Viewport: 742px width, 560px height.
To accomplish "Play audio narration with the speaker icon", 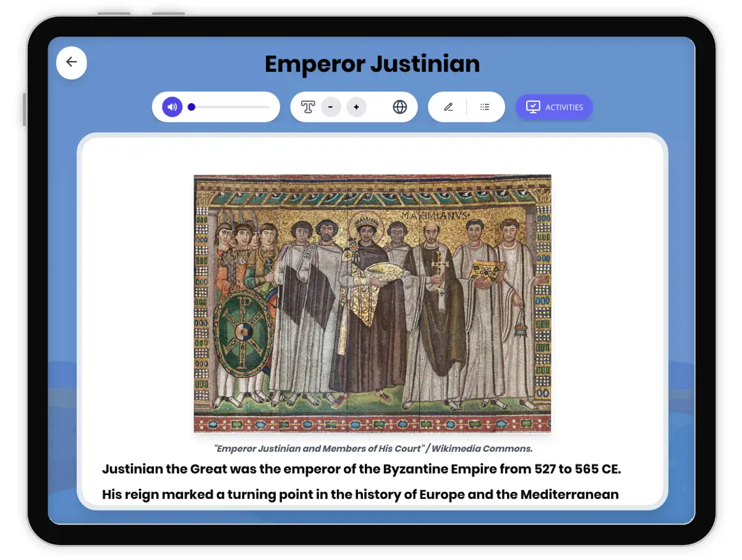I will 173,107.
